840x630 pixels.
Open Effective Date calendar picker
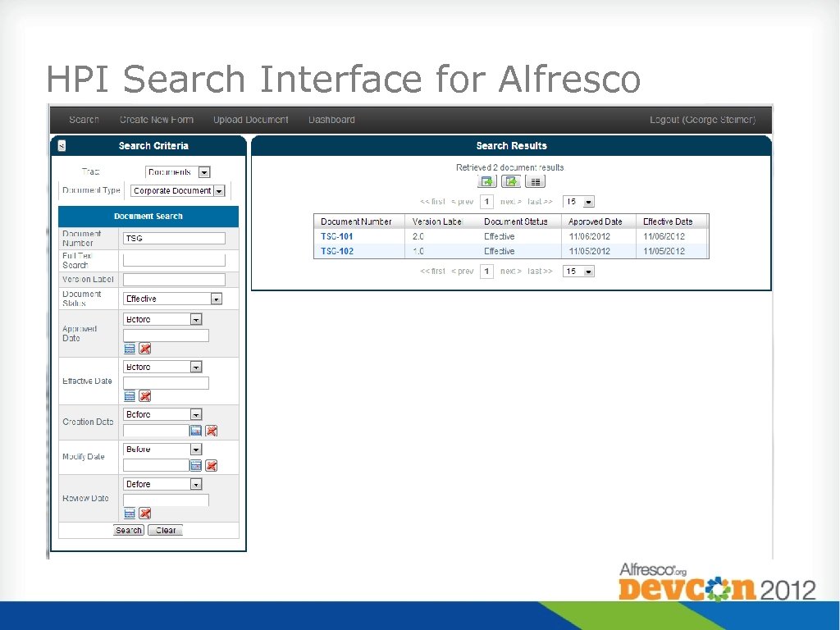pos(130,396)
